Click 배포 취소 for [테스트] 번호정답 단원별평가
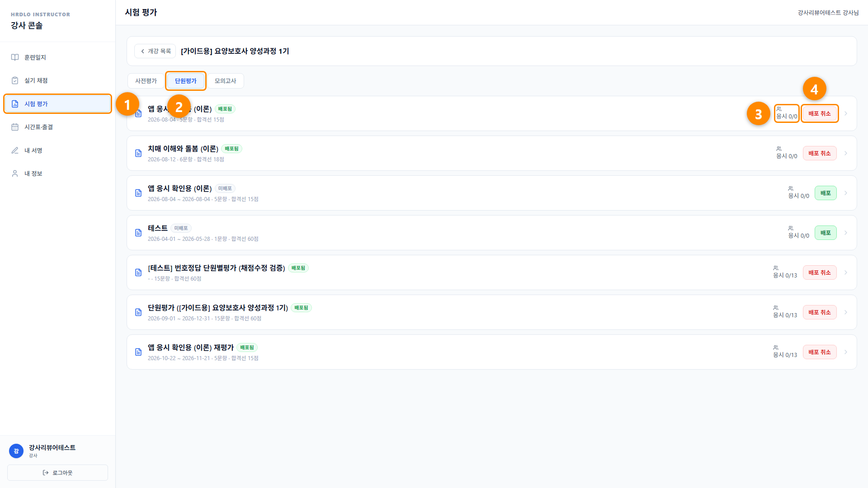The height and width of the screenshot is (488, 868). click(x=820, y=272)
